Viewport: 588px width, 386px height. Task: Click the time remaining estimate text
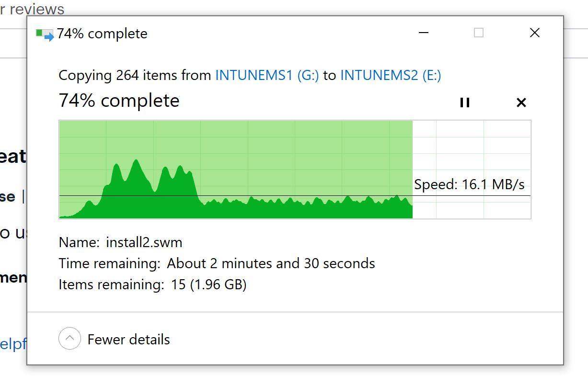click(271, 263)
